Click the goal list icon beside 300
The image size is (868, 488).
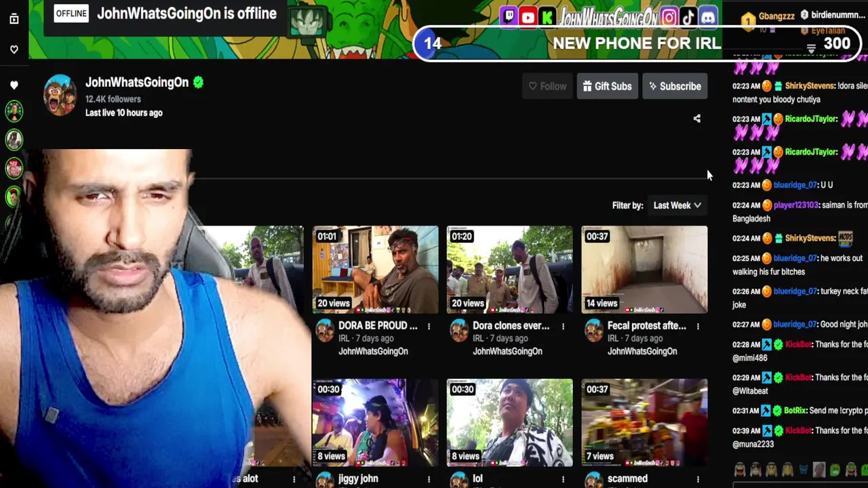(811, 48)
